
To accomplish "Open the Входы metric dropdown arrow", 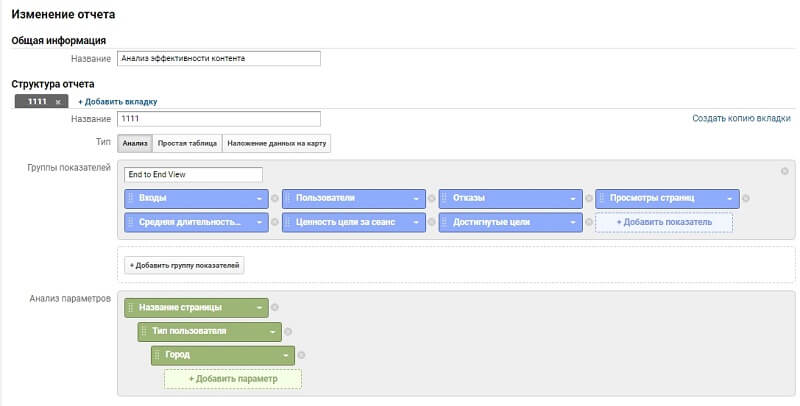I will click(x=260, y=198).
